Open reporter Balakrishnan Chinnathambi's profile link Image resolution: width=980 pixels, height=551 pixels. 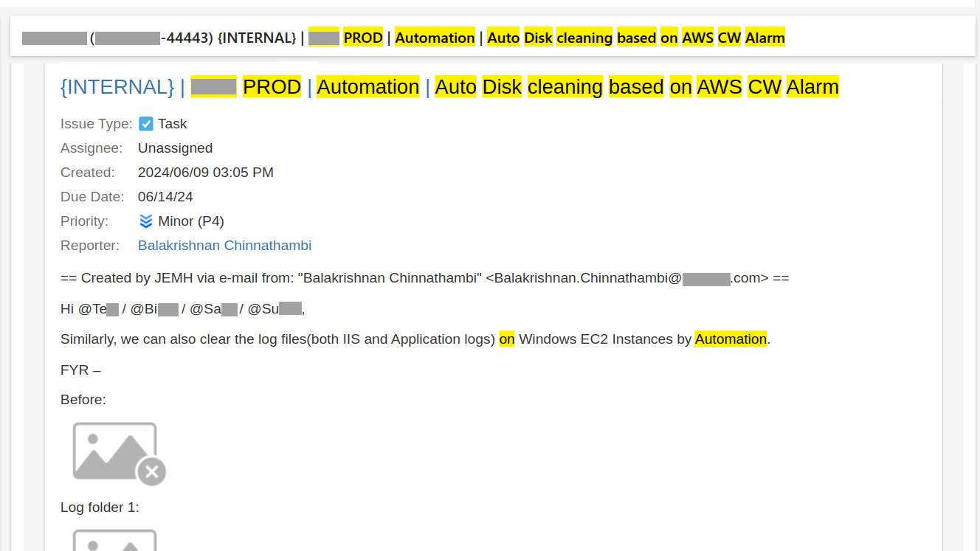[x=224, y=246]
